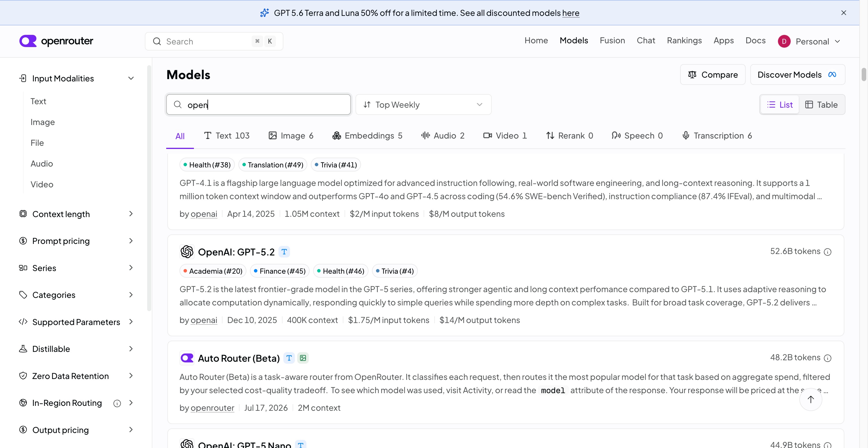Open the Apps nav item

tap(723, 40)
